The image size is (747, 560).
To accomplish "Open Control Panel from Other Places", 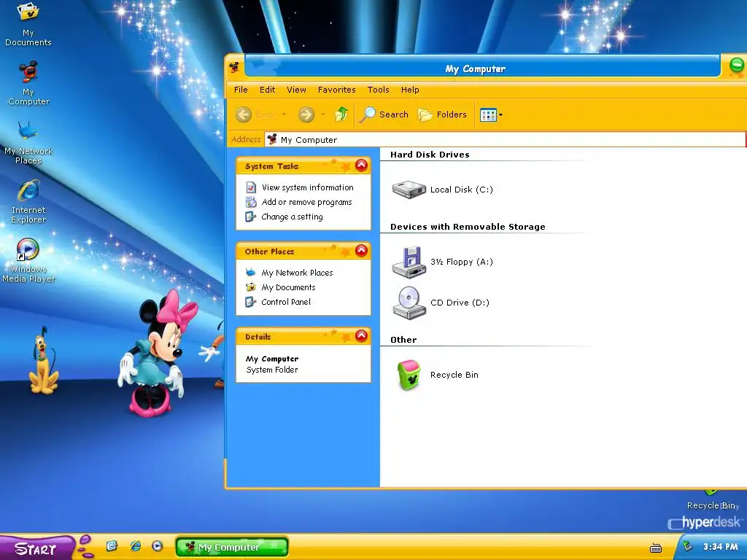I will [x=286, y=302].
